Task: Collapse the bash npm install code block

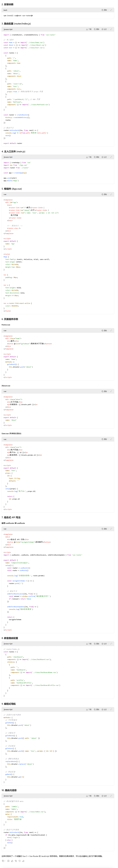Action: tap(111, 10)
